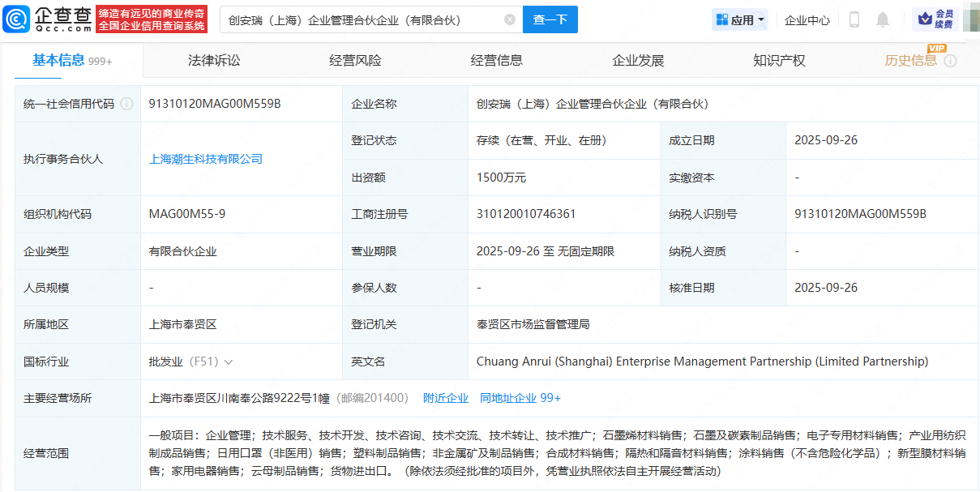980x492 pixels.
Task: Select the 知识产权 tab
Action: [x=779, y=61]
